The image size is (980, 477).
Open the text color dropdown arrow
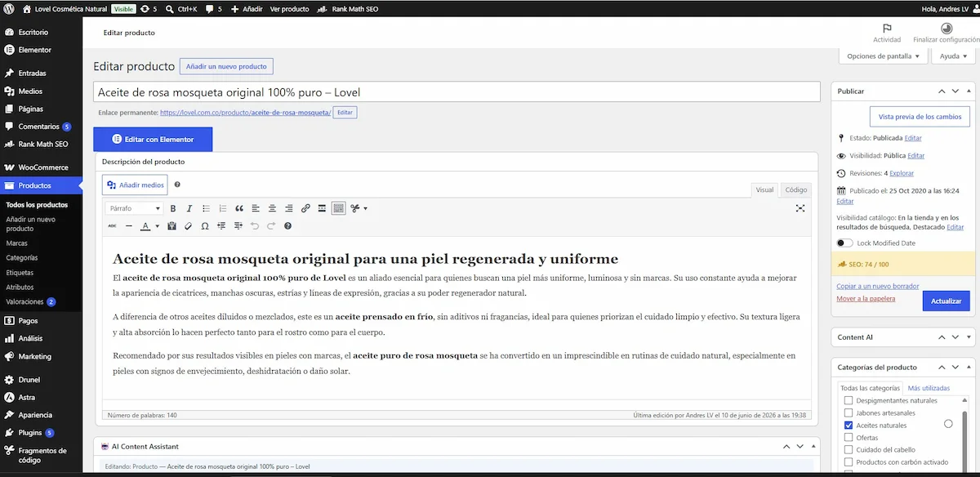pos(157,226)
